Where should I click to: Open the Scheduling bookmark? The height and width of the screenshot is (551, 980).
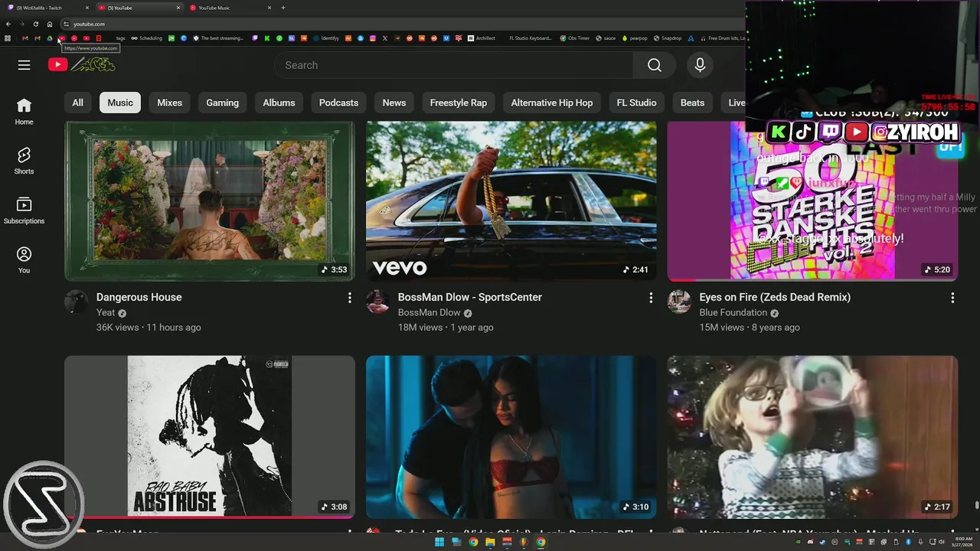pyautogui.click(x=146, y=37)
